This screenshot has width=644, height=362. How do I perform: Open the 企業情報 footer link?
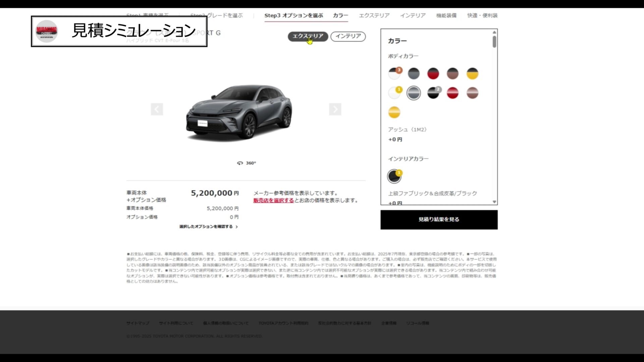[x=389, y=323]
